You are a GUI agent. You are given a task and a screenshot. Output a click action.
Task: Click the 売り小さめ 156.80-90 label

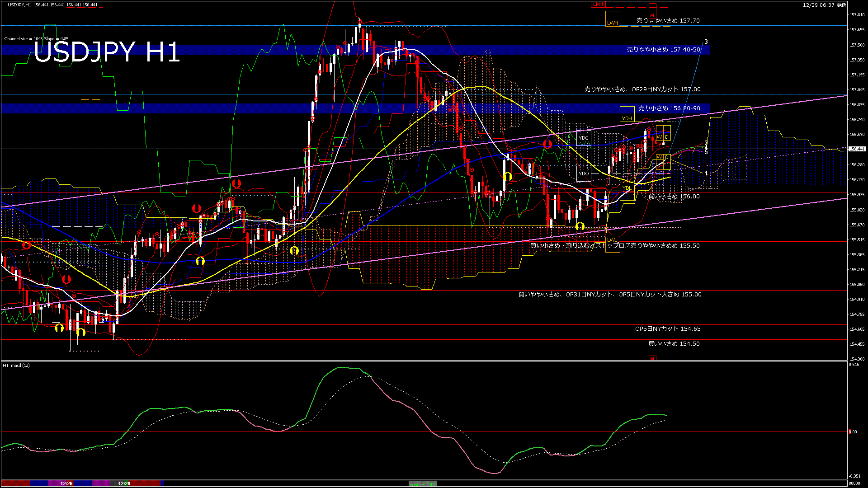click(x=669, y=108)
